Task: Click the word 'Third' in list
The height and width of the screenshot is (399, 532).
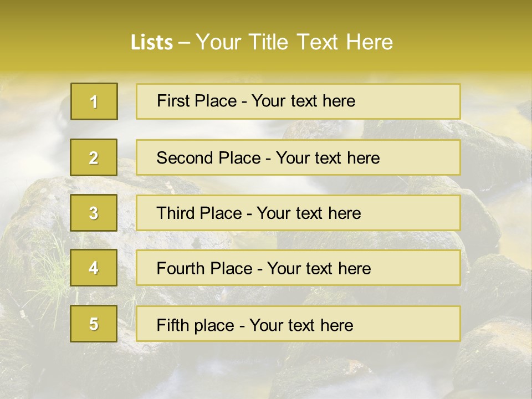Action: coord(175,213)
